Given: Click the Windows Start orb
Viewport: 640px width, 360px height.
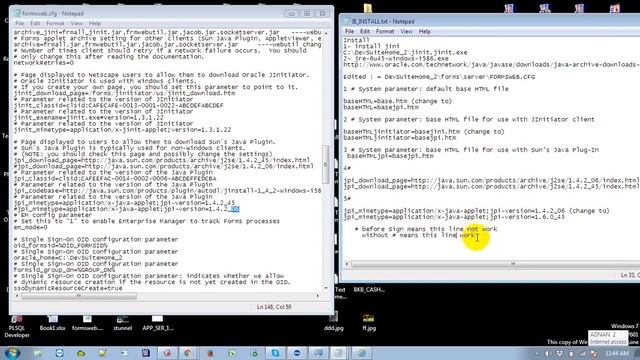Looking at the screenshot, I should 12,353.
